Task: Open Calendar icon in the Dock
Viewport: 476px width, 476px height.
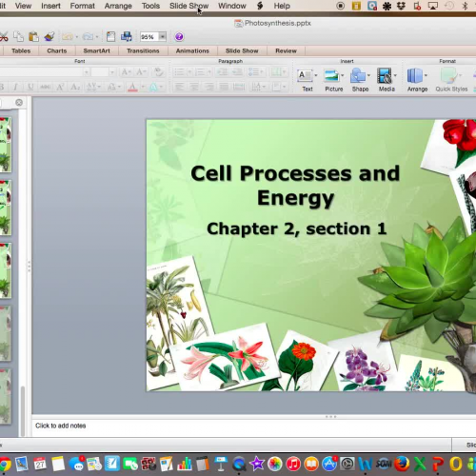Action: click(40, 465)
